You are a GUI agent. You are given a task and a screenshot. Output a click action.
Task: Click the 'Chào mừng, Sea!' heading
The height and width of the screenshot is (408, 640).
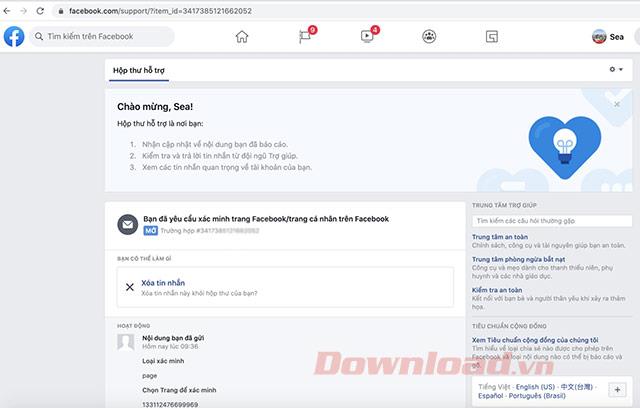[x=155, y=107]
